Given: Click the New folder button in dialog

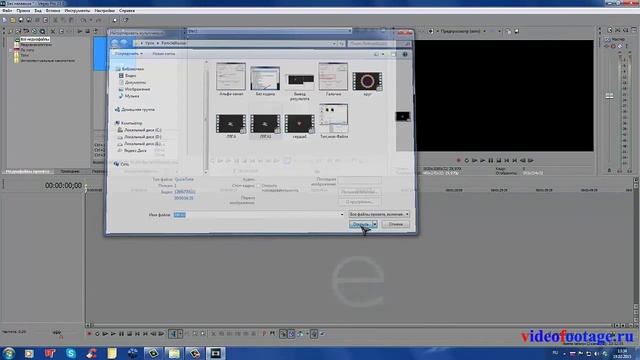Looking at the screenshot, I should (x=164, y=53).
